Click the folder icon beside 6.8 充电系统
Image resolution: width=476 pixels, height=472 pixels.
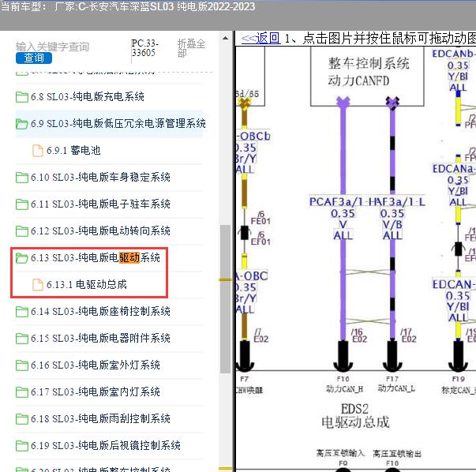coord(22,97)
